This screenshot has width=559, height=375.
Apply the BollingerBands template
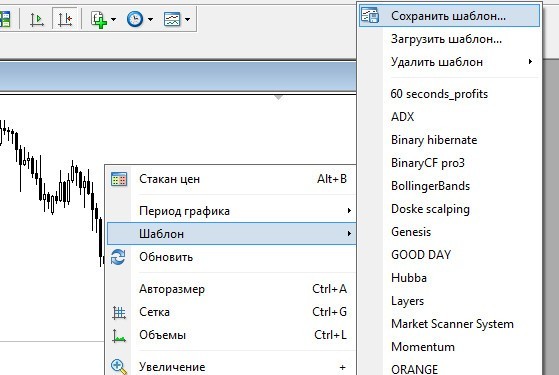click(x=430, y=186)
